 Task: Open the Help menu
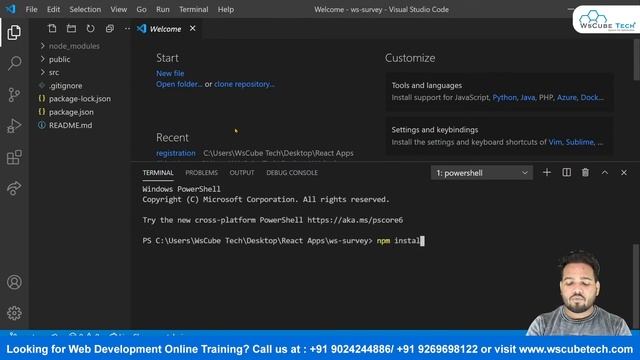(226, 9)
